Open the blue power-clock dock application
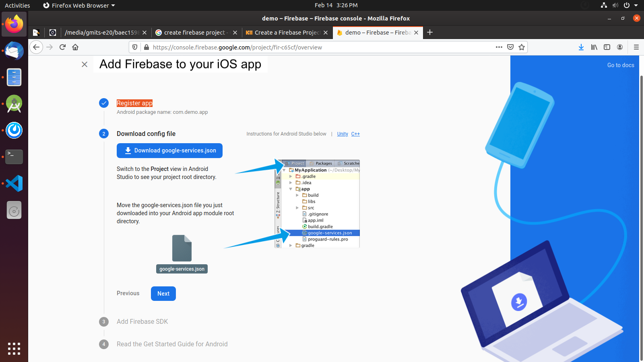This screenshot has height=362, width=644. (14, 130)
